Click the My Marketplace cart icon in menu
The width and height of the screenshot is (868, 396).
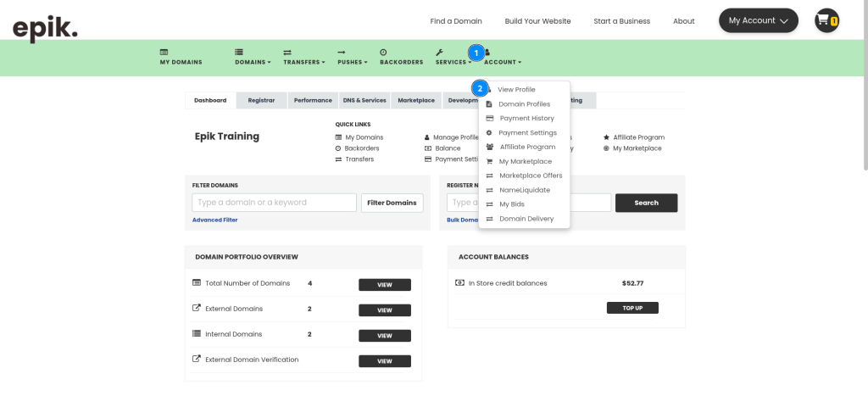tap(489, 161)
